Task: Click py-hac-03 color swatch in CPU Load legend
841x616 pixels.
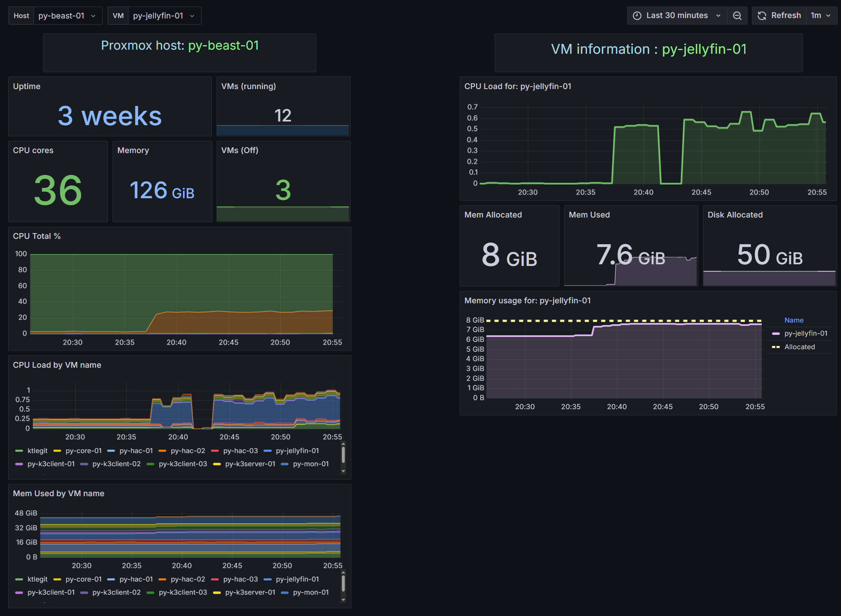Action: [x=215, y=451]
